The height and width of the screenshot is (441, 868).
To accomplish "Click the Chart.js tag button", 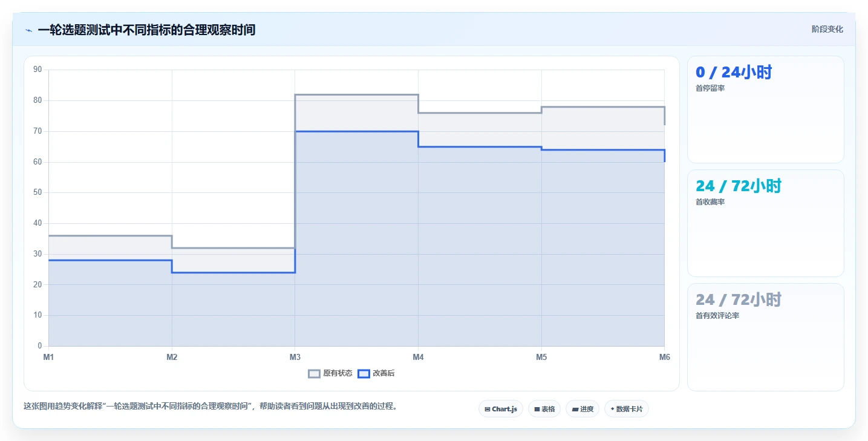I will coord(501,409).
